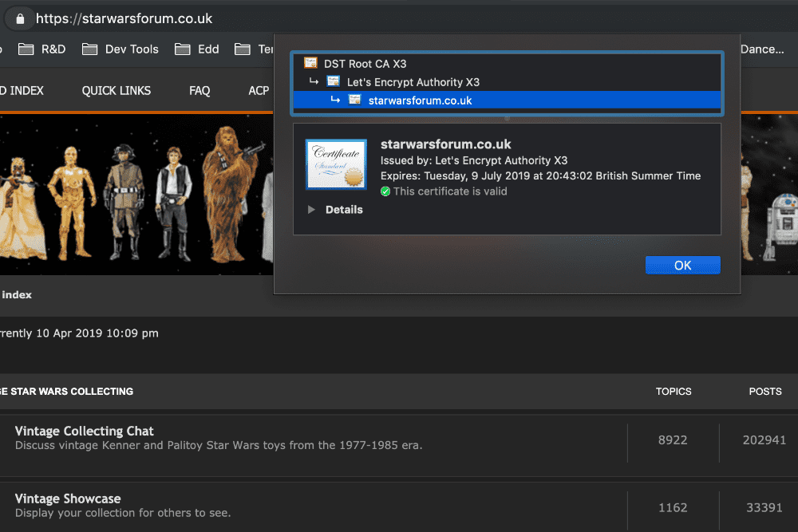Click the '202941' posts count
This screenshot has height=532, width=798.
[x=764, y=440]
